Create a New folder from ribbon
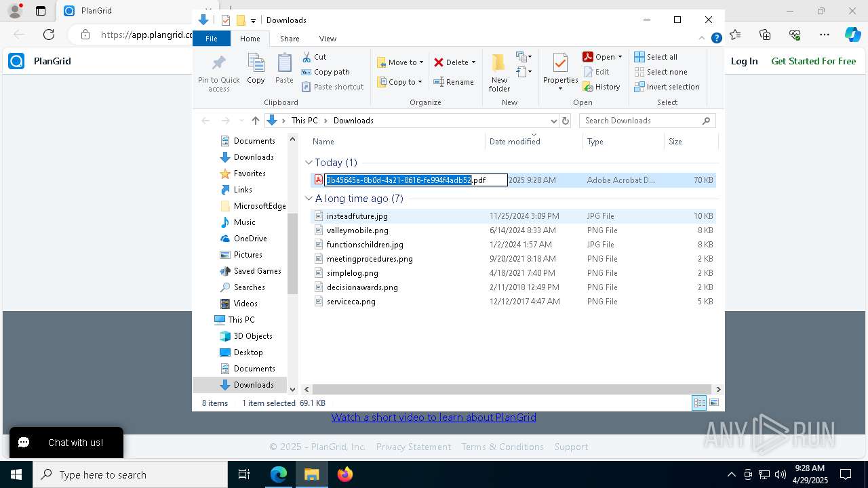 499,73
